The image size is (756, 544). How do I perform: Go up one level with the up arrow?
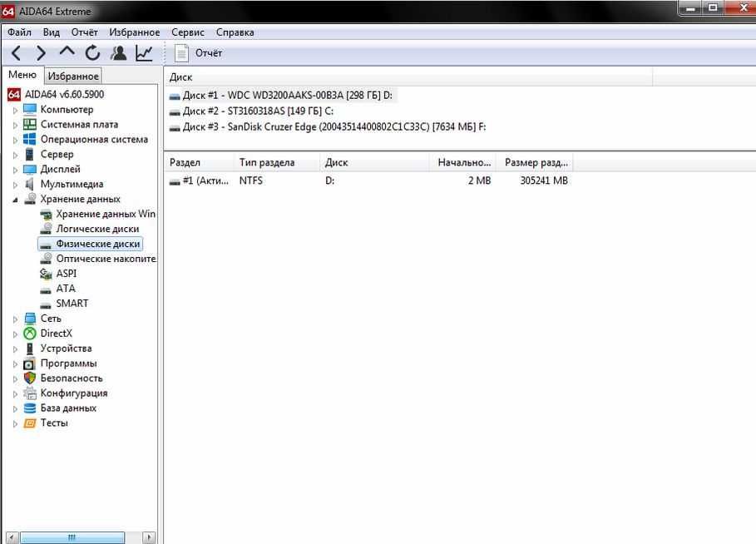point(67,52)
